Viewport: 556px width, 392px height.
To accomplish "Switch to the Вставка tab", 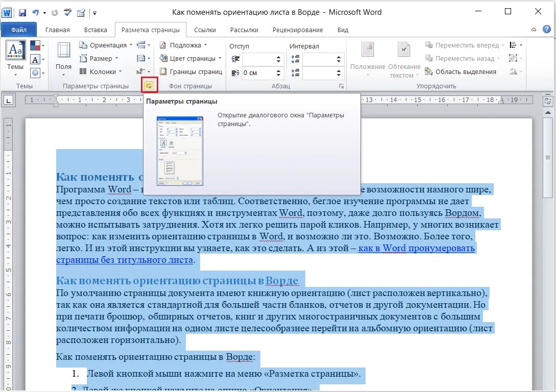I will click(x=95, y=30).
